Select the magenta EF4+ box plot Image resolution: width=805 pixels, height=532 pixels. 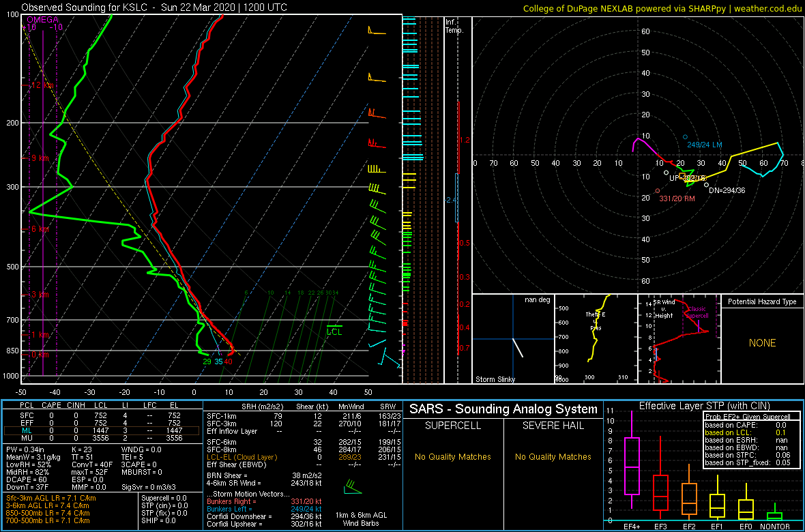pyautogui.click(x=631, y=467)
